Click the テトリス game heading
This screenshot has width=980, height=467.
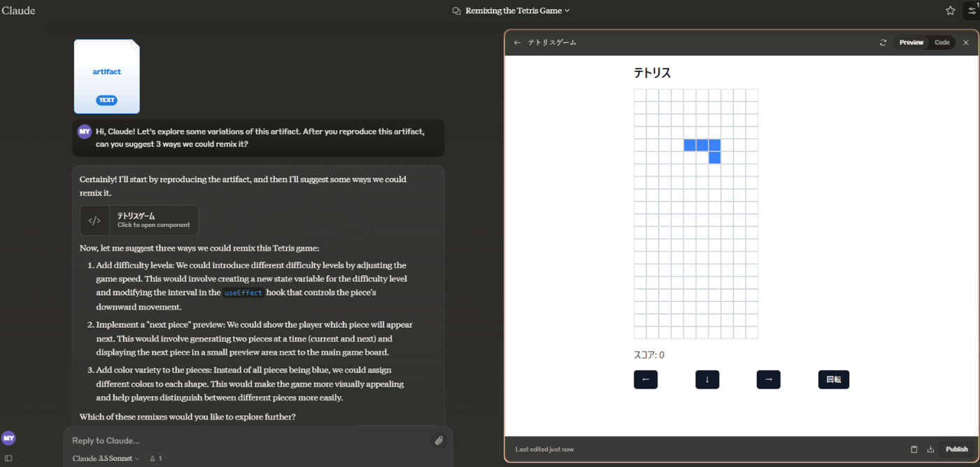(x=652, y=73)
